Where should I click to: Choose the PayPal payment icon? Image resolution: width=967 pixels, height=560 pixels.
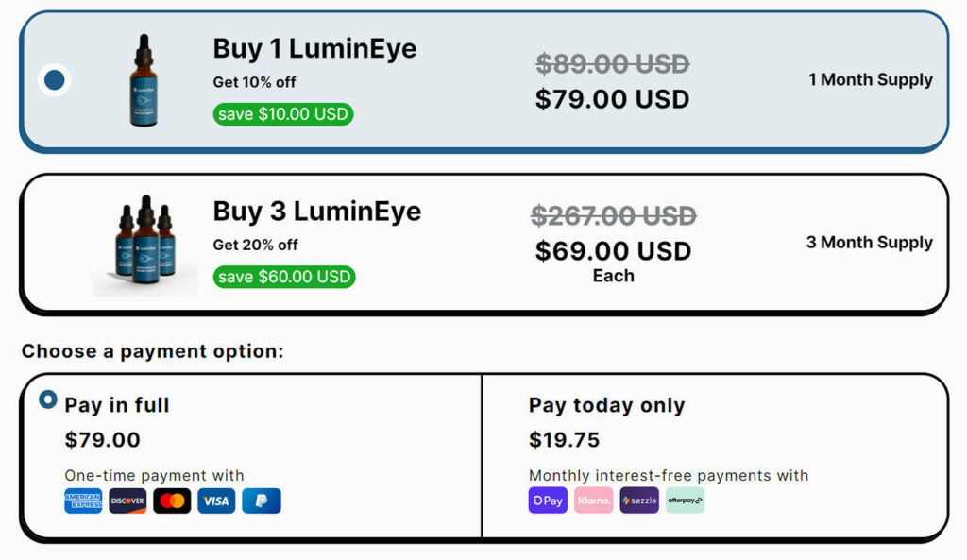point(262,501)
